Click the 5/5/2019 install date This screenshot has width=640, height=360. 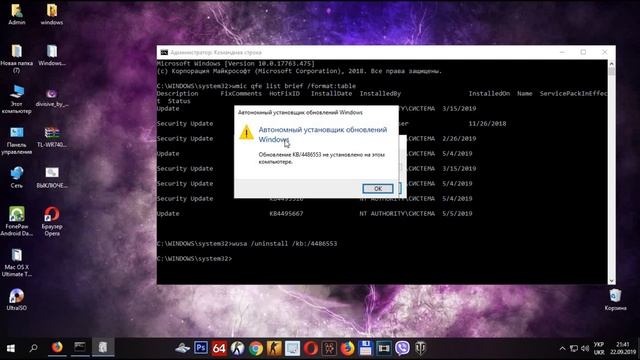point(457,213)
